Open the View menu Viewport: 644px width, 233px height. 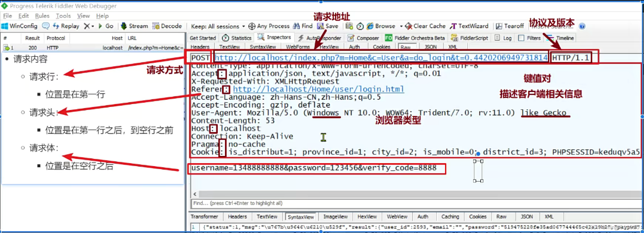pos(83,16)
